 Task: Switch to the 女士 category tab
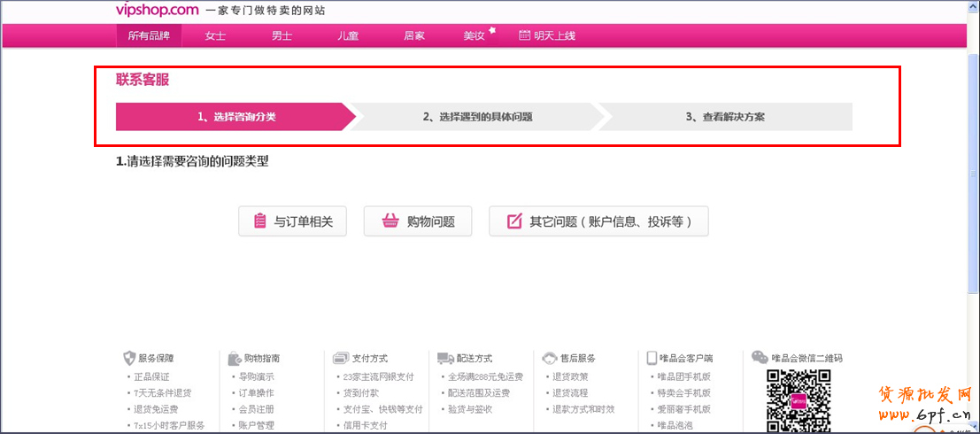215,35
